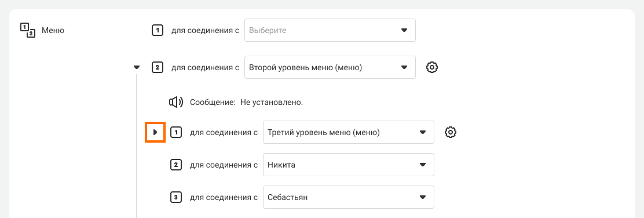Click key 2 icon beside Никита dropdown

click(x=176, y=165)
